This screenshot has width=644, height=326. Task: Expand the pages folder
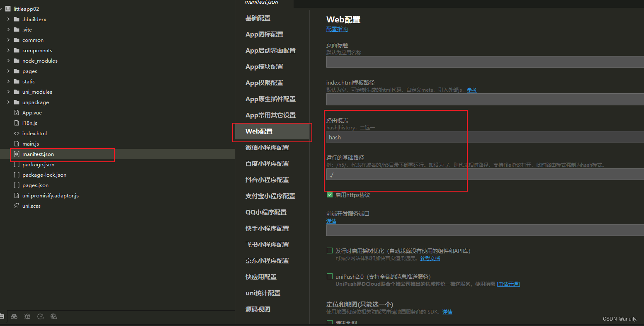click(7, 71)
